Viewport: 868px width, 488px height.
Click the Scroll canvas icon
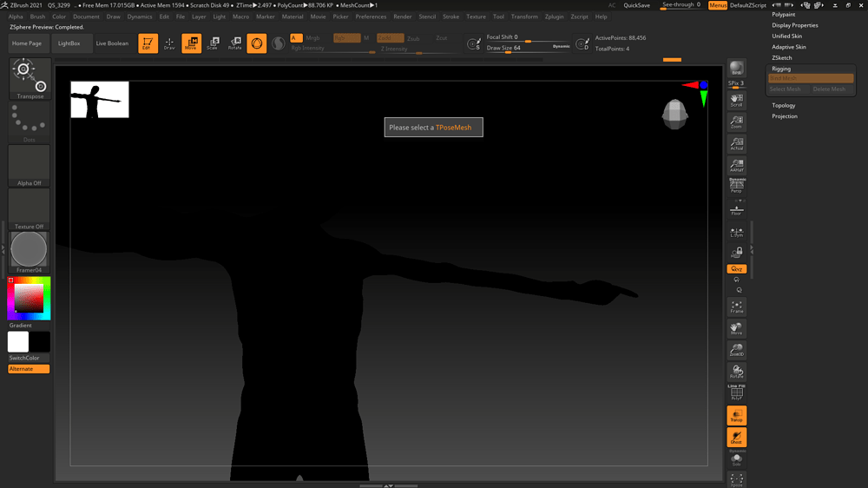736,100
